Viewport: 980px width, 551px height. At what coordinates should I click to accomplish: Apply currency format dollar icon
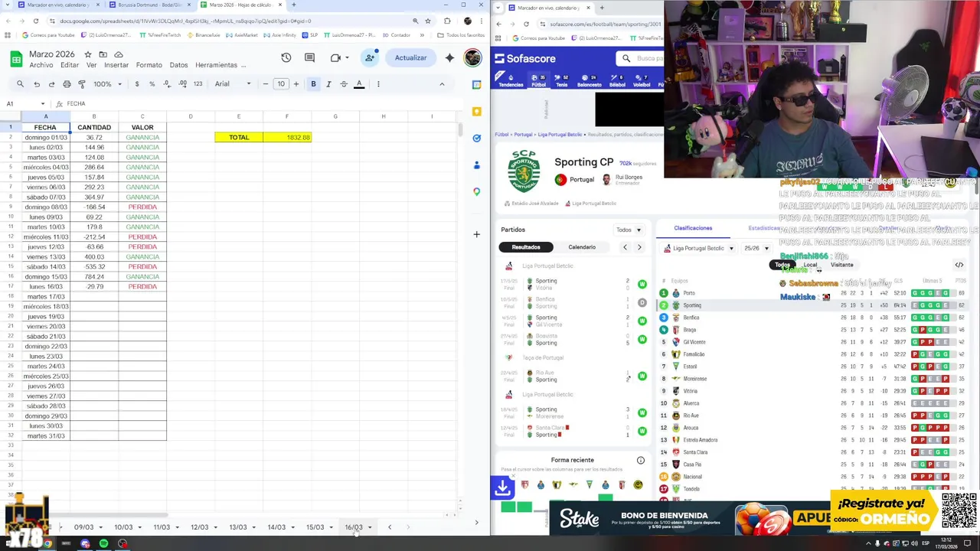pyautogui.click(x=138, y=84)
